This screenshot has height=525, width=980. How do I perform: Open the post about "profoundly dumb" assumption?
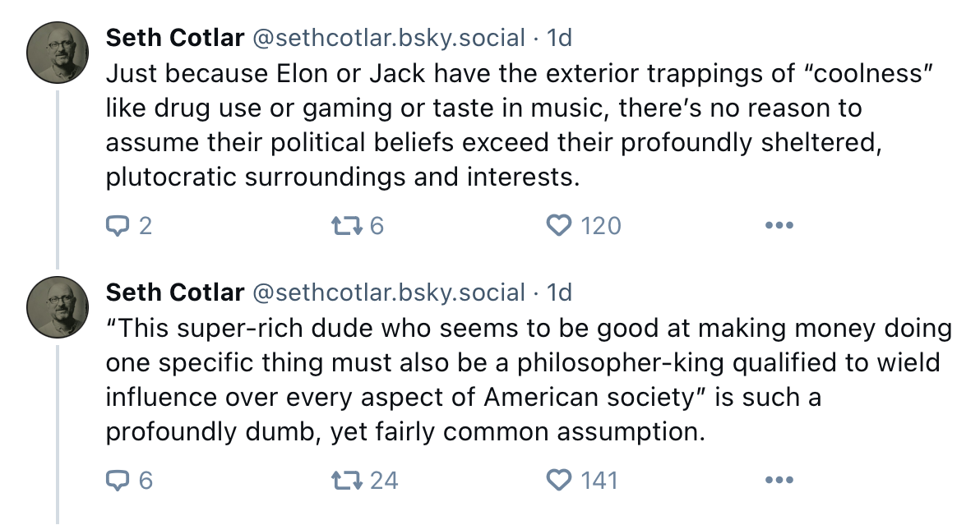493,380
